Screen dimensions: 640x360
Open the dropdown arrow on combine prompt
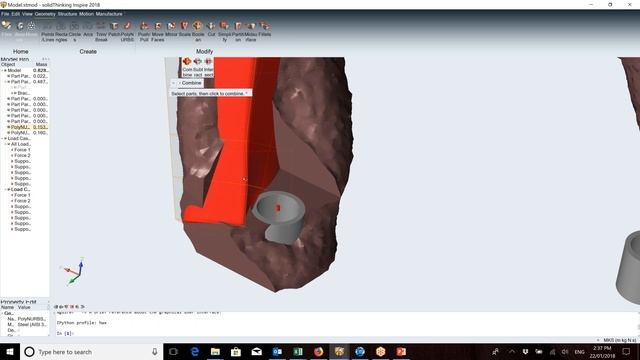tap(246, 93)
